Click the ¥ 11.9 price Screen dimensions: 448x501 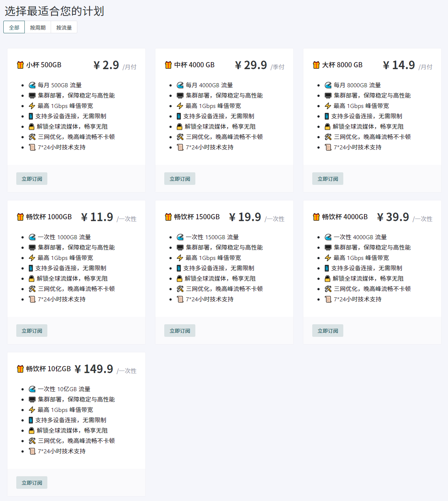click(97, 217)
